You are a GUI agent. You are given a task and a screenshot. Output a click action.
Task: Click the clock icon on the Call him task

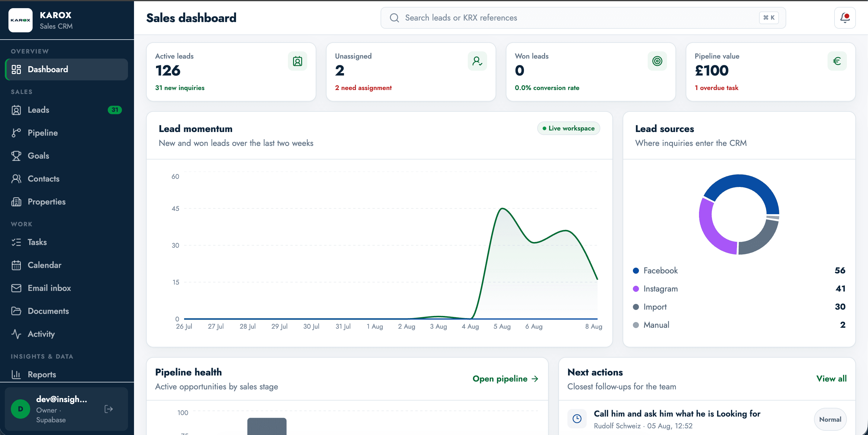click(577, 419)
